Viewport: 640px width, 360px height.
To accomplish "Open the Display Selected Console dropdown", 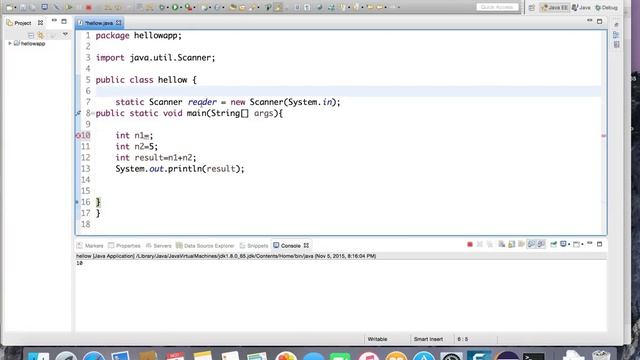I will coord(569,244).
